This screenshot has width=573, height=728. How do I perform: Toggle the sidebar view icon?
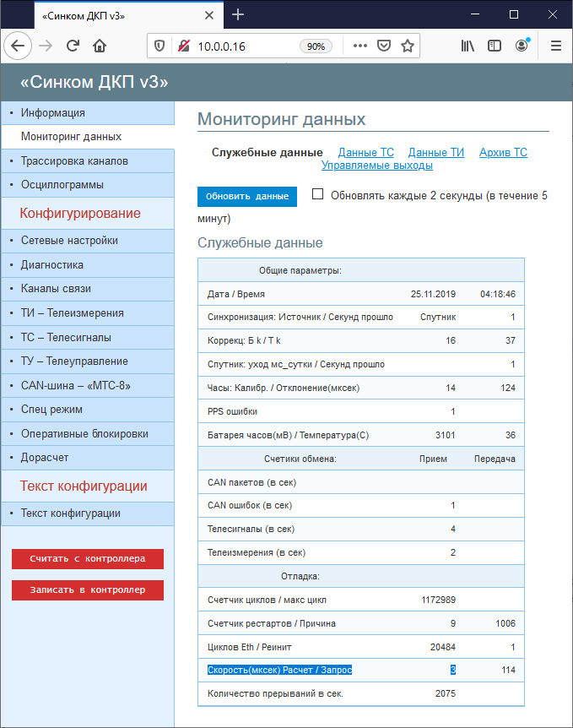coord(495,46)
